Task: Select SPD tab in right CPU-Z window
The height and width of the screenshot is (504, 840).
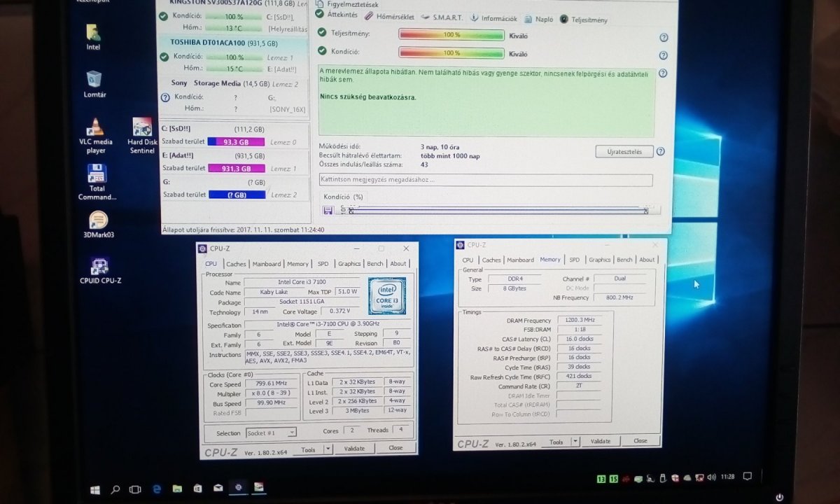Action: click(574, 260)
